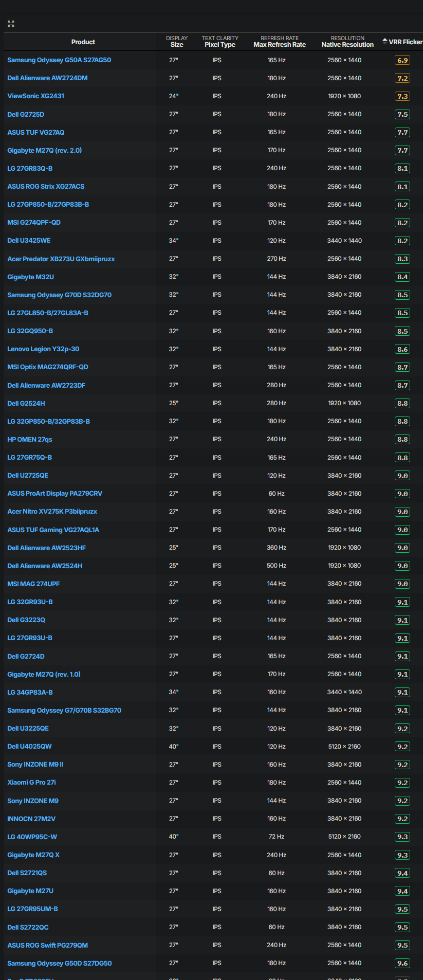
Task: Click the 72 Hz refresh rate cell
Action: (x=277, y=837)
